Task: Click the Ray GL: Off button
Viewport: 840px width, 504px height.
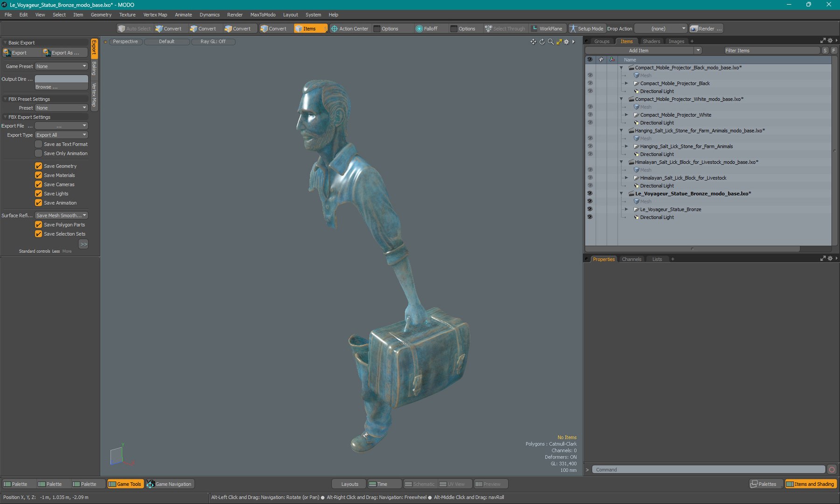Action: pos(213,42)
